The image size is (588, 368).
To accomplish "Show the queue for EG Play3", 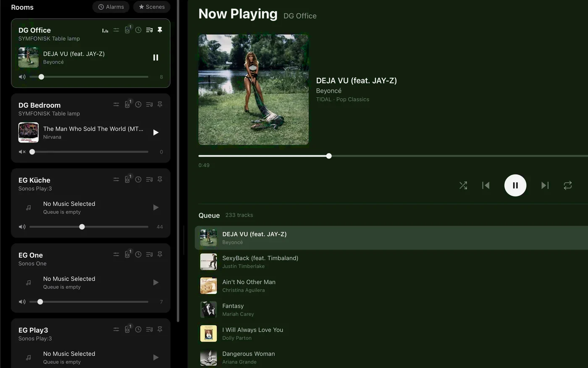I will click(149, 329).
